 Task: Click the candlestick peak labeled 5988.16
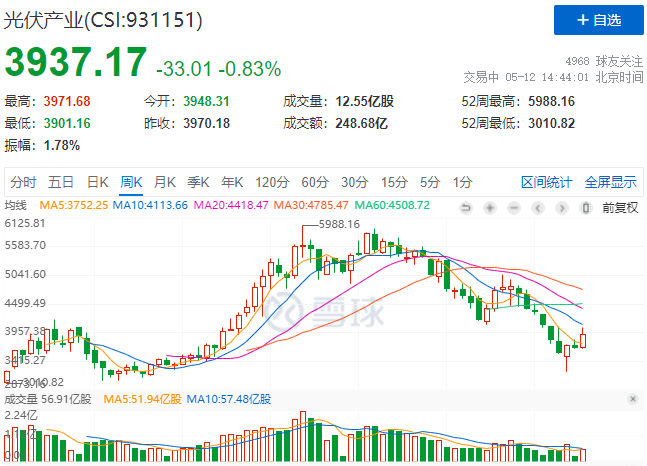coord(306,233)
